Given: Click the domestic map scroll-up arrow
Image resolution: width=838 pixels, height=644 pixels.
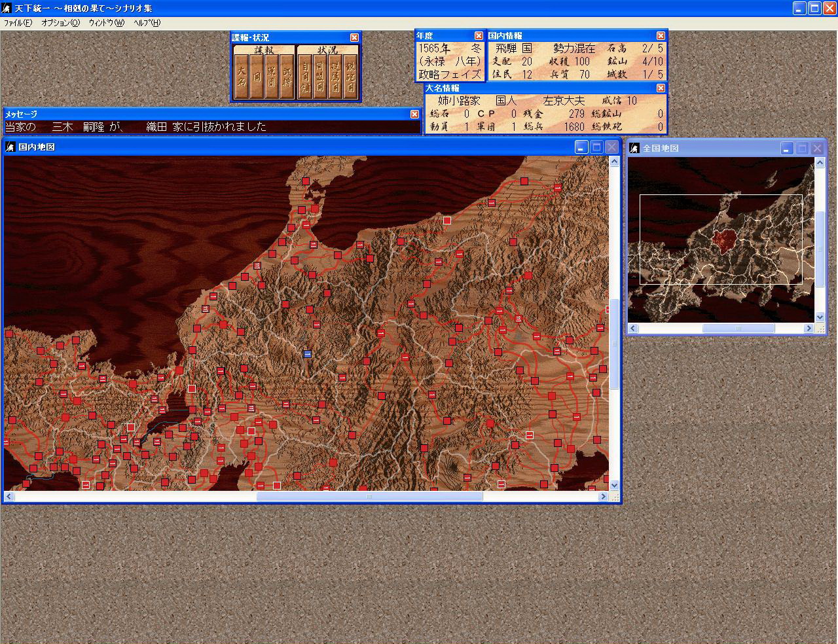Looking at the screenshot, I should coord(614,161).
